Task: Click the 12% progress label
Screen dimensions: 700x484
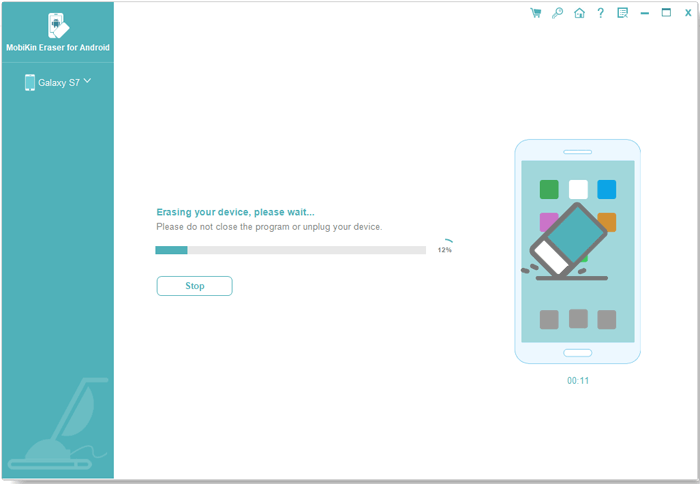Action: (445, 250)
